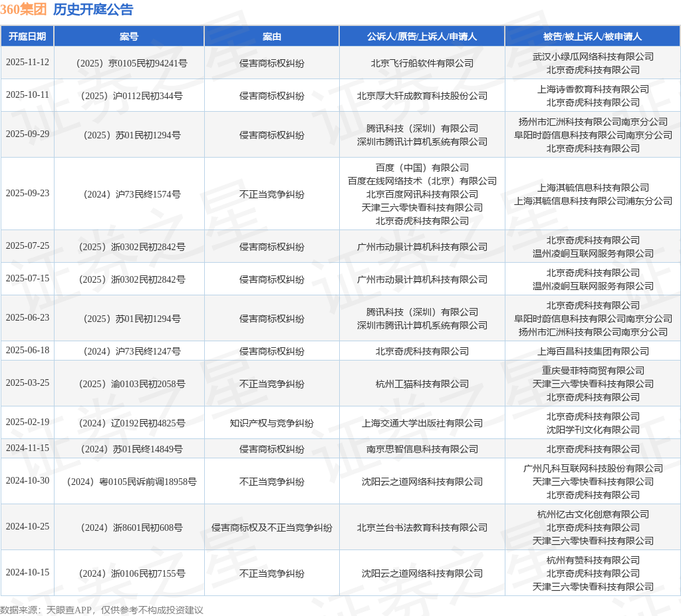
Task: Click defendant 杭州有赞科技有限公司
Action: tap(593, 560)
